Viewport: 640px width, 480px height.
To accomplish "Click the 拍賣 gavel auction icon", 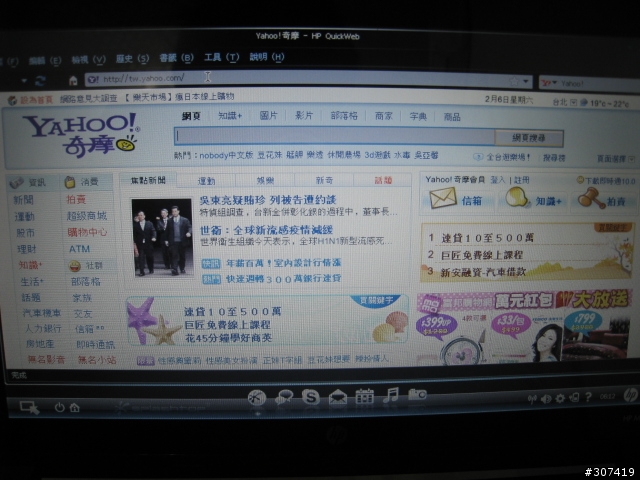I will click(x=591, y=198).
